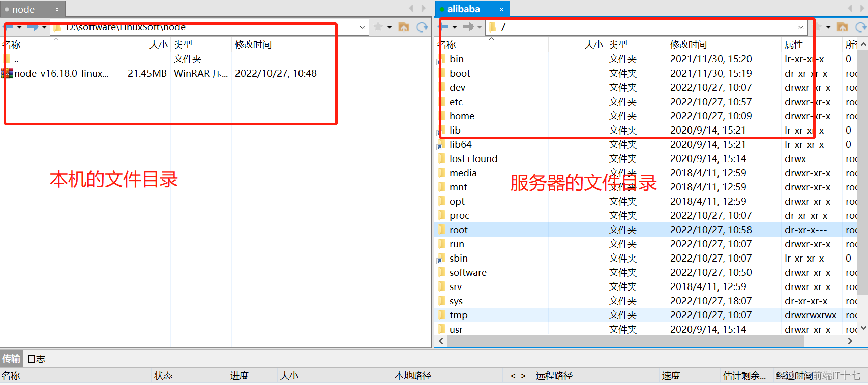Image resolution: width=868 pixels, height=385 pixels.
Task: Sort remote files by 属性 column
Action: [812, 44]
